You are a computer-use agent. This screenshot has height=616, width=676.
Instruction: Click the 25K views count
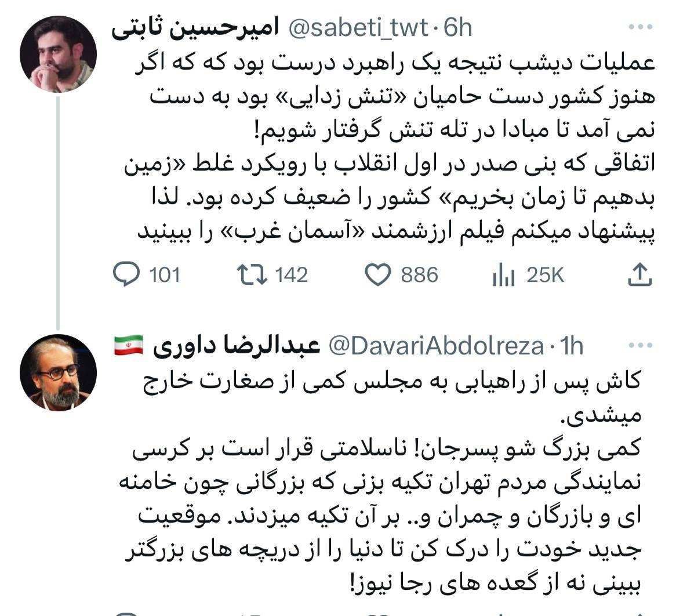point(544,275)
